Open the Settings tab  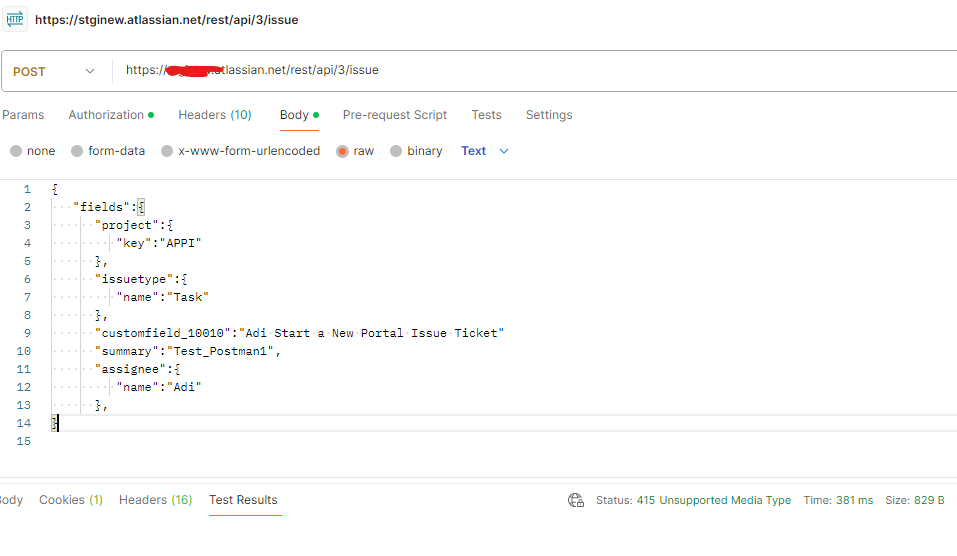pos(549,115)
